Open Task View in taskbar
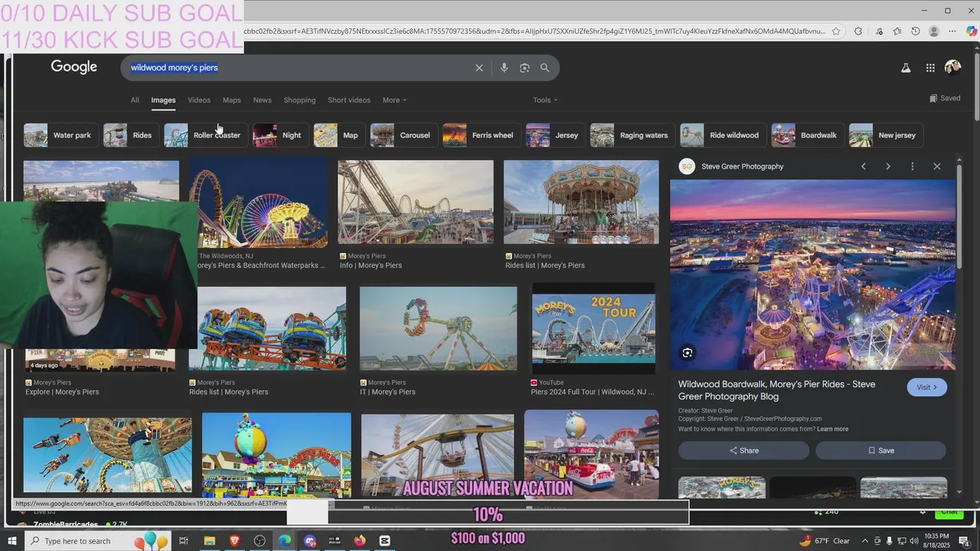The height and width of the screenshot is (551, 980). pyautogui.click(x=184, y=541)
